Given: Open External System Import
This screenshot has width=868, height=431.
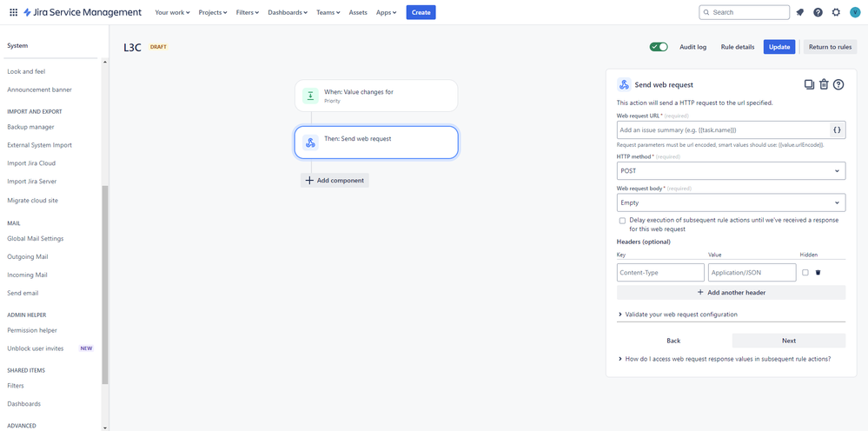Looking at the screenshot, I should 39,145.
